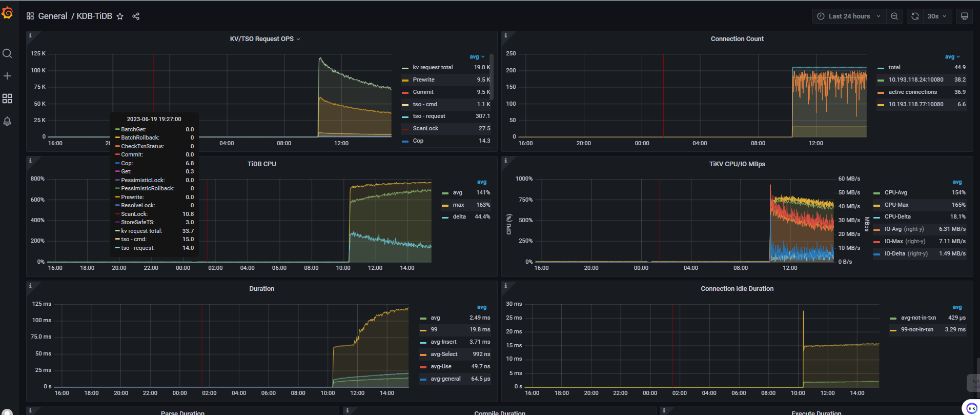Viewport: 980px width, 415px height.
Task: Click the share dashboard icon
Action: pos(136,16)
